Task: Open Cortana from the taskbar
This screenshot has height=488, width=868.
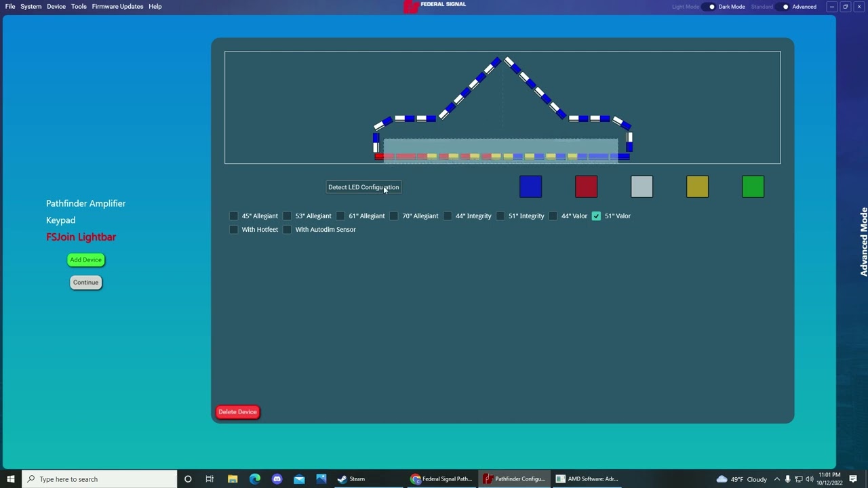Action: (x=188, y=479)
